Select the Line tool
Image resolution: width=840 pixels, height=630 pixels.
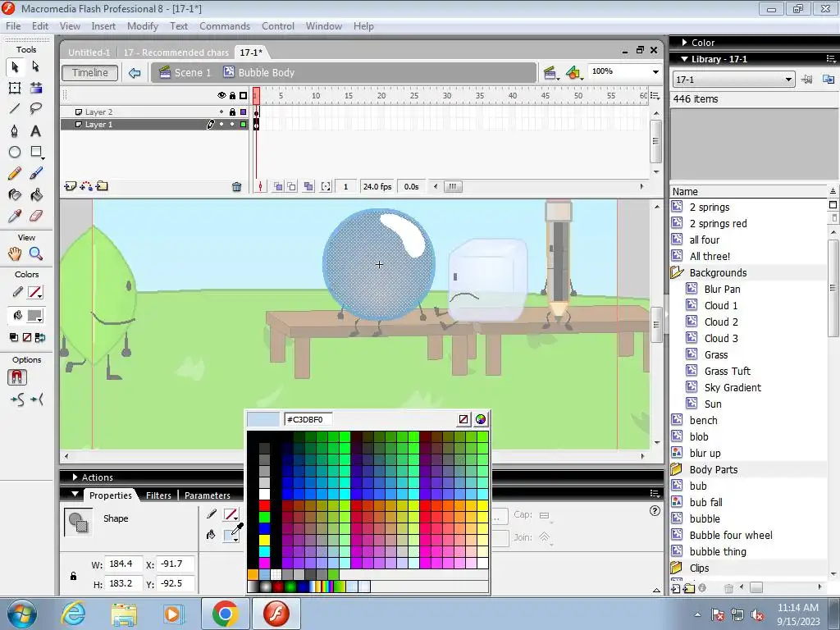click(x=15, y=109)
